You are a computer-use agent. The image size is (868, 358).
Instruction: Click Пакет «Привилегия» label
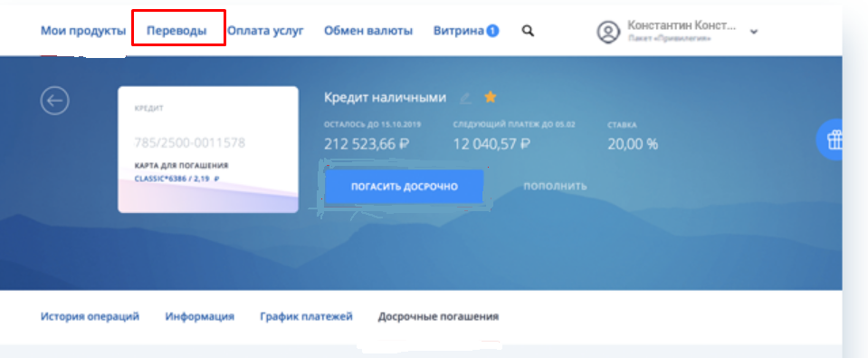point(669,39)
